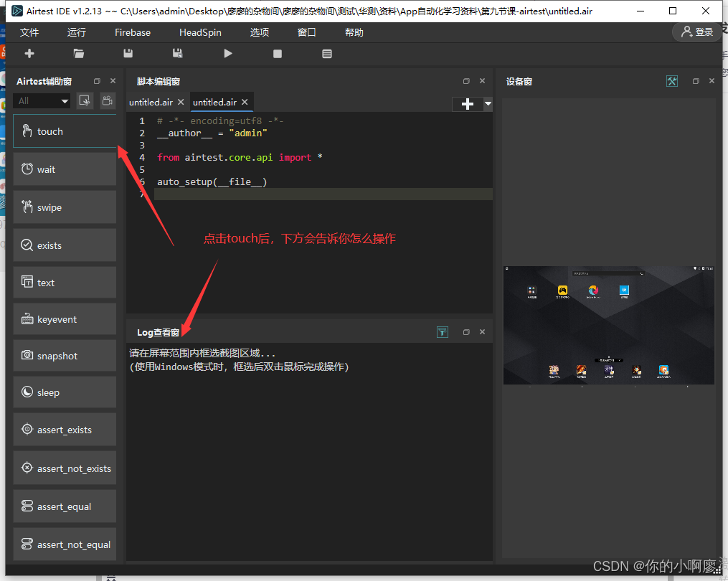This screenshot has width=728, height=581.
Task: Click the auto_setup(__file__) code line
Action: pos(212,182)
